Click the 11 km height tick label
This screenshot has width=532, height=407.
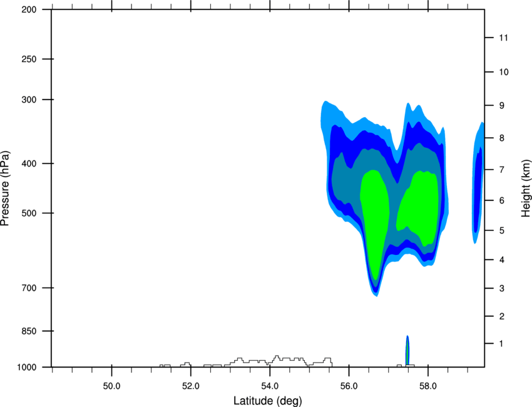[503, 38]
